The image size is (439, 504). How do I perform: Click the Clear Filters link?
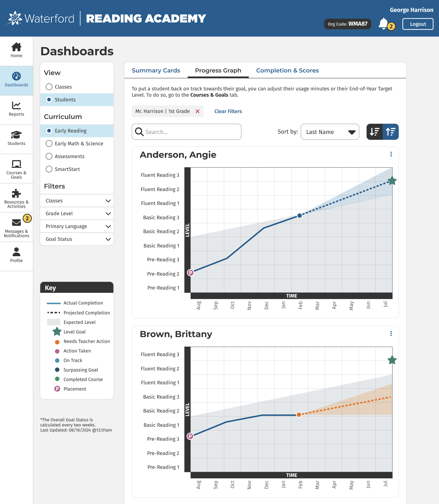pyautogui.click(x=228, y=111)
